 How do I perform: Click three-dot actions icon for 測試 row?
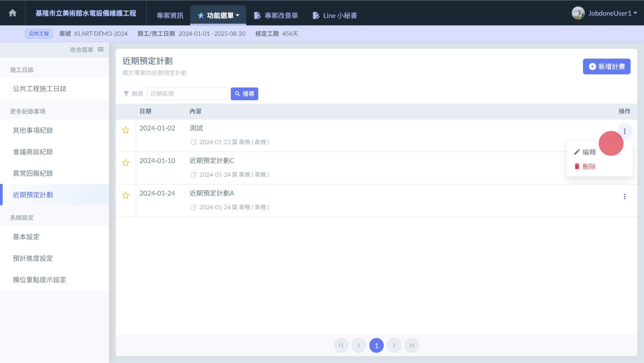[625, 131]
